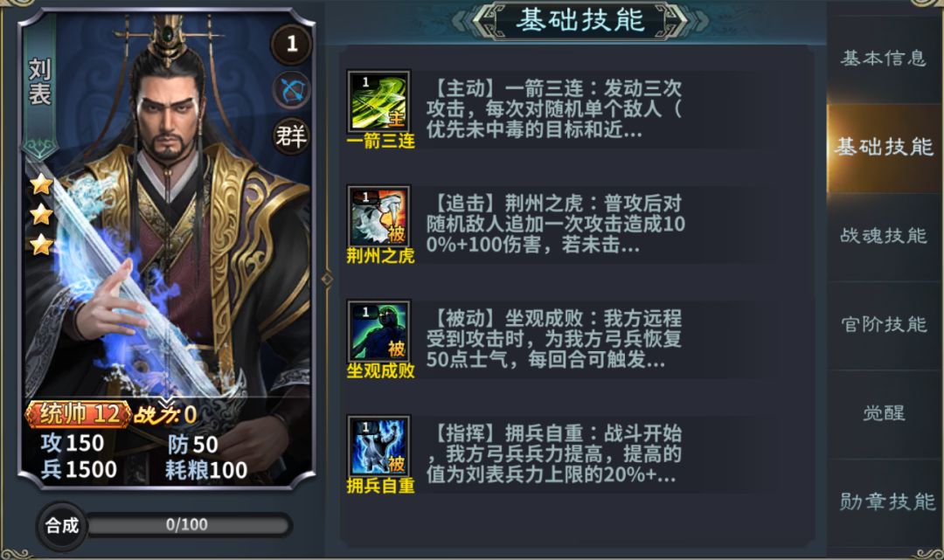Go to the 觉醒 tab

pos(883,413)
